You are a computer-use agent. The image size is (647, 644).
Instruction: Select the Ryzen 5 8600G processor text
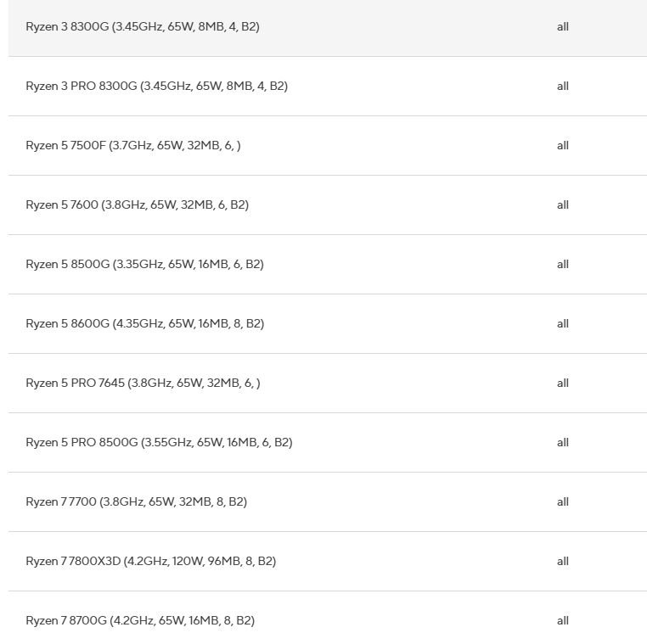[x=144, y=323]
